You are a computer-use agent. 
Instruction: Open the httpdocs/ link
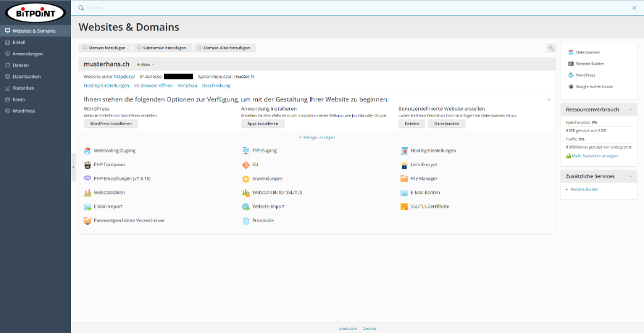124,76
